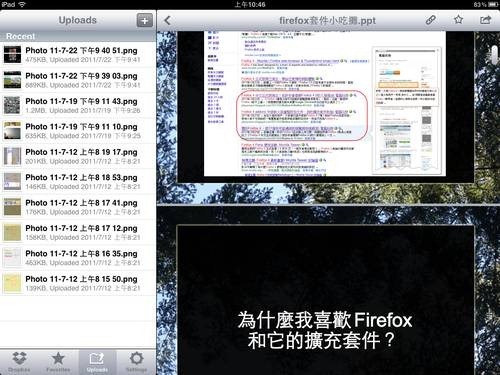Image resolution: width=500 pixels, height=375 pixels.
Task: Tap thumbnail of the 9 39 03 photo
Action: pos(12,80)
